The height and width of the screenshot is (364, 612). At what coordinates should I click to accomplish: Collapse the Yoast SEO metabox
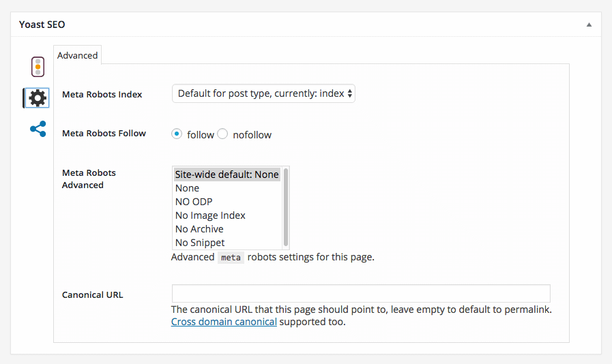click(x=589, y=25)
